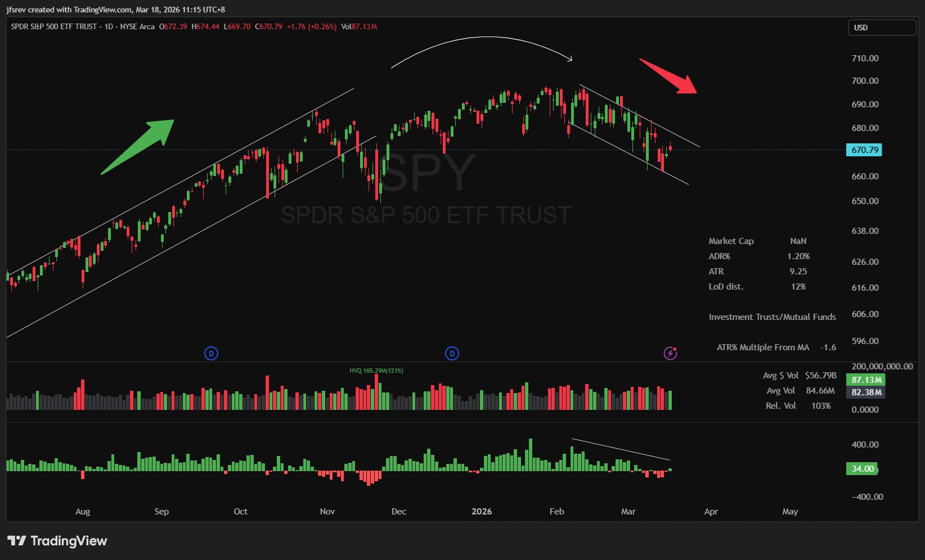Click the May label on the time axis
925x560 pixels.
click(790, 512)
